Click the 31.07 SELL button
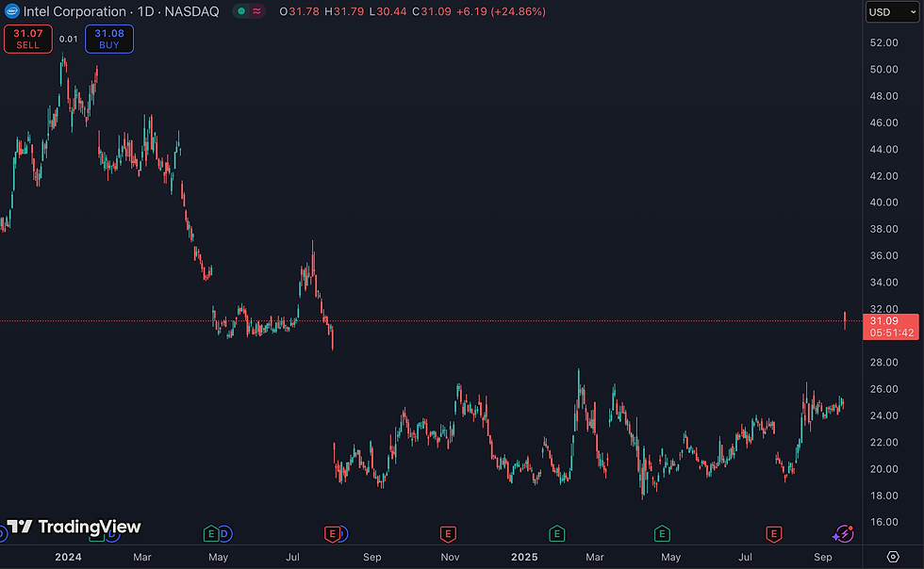 [x=27, y=39]
